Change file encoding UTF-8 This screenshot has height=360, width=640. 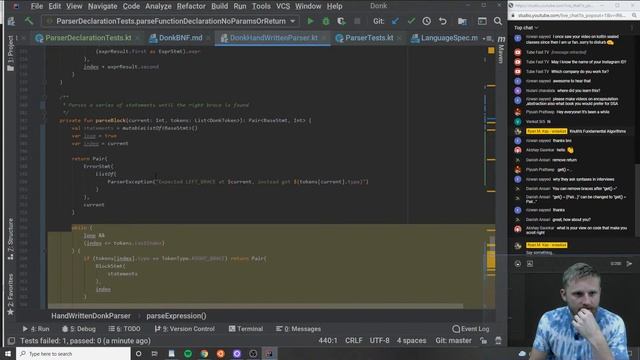click(x=379, y=340)
